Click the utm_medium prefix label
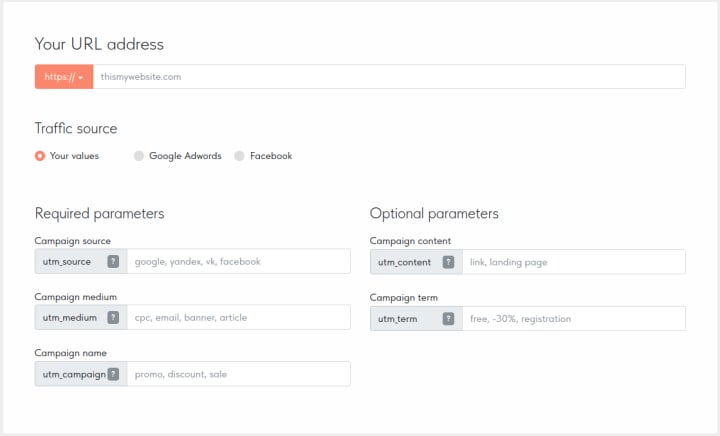This screenshot has height=436, width=720. click(70, 318)
